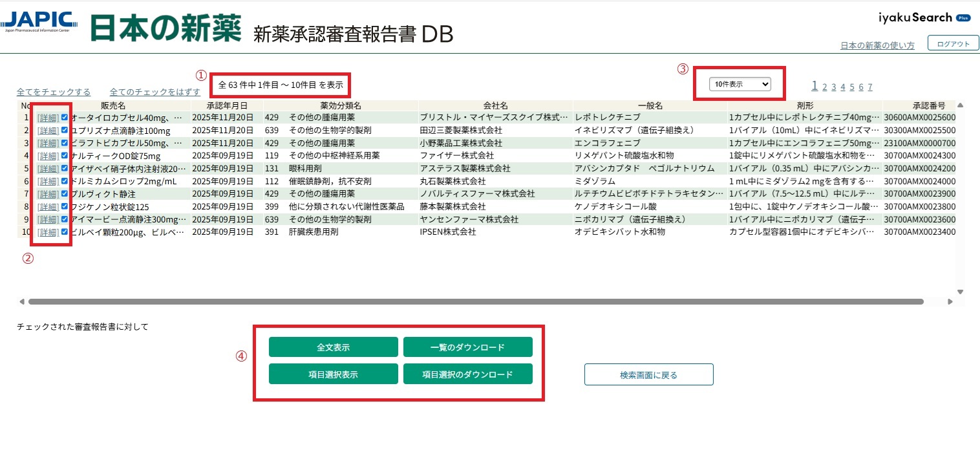
Task: Click the table's right horizontal scroll arrow
Action: coord(950,301)
